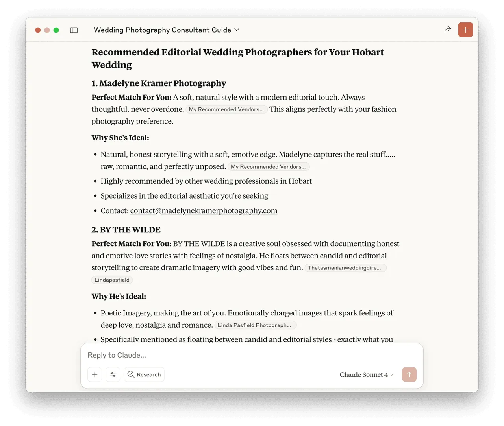Click the upward send arrow button
Screen dimensions: 504x426
pos(409,374)
